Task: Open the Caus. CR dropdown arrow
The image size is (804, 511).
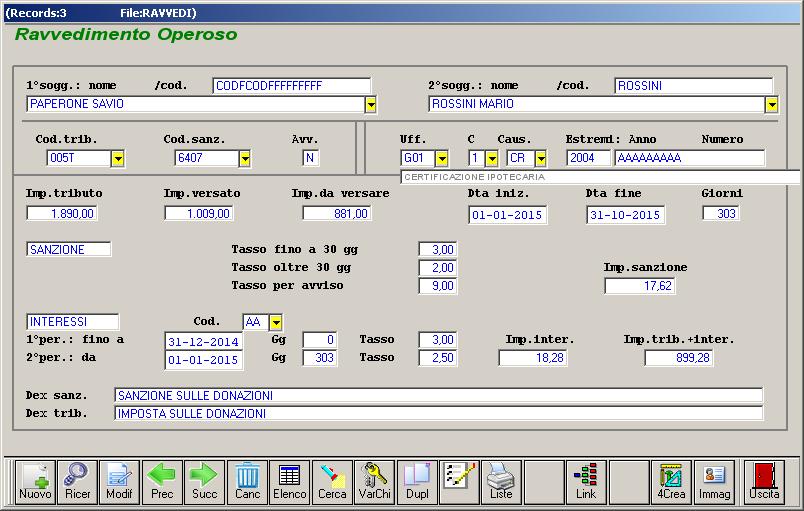Action: (x=541, y=158)
